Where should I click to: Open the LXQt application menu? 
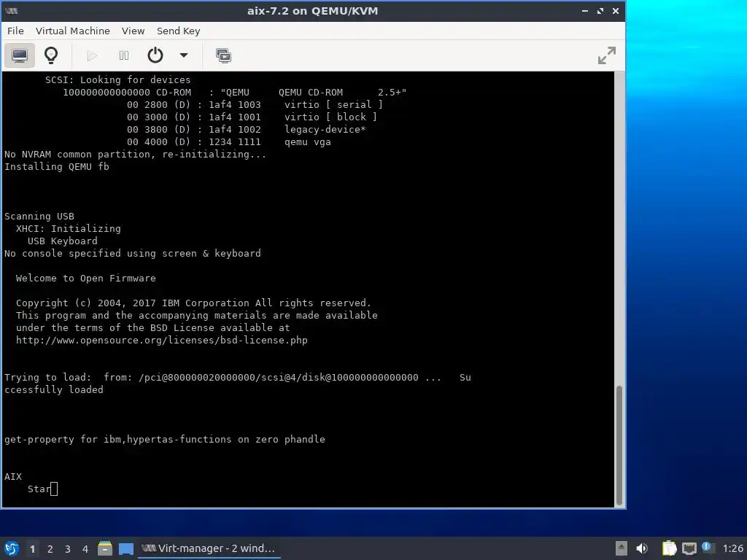[x=12, y=548]
